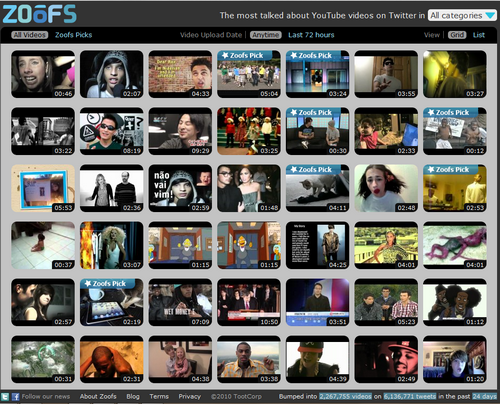
Task: Play the 02:53 Zoofs Pick video
Action: click(455, 188)
